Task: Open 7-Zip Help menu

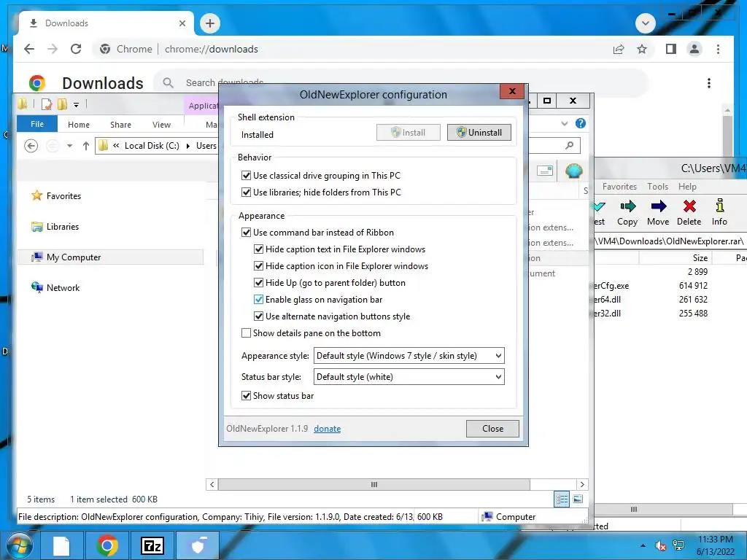Action: point(687,186)
